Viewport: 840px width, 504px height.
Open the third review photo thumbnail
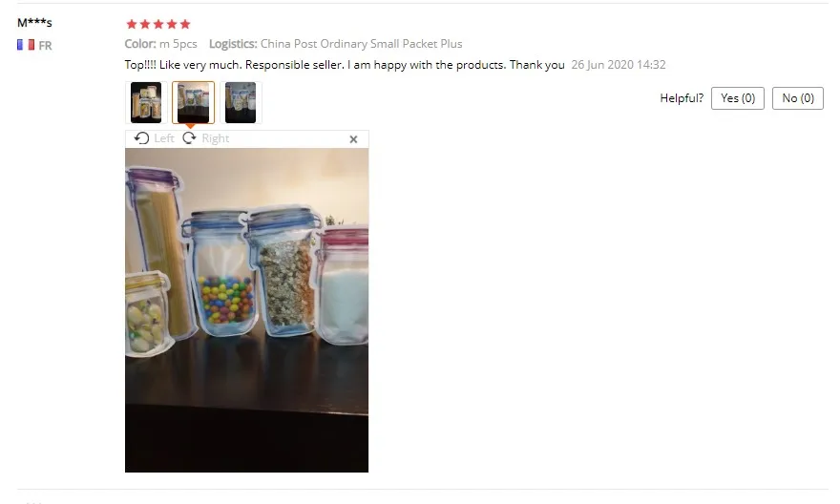241,102
